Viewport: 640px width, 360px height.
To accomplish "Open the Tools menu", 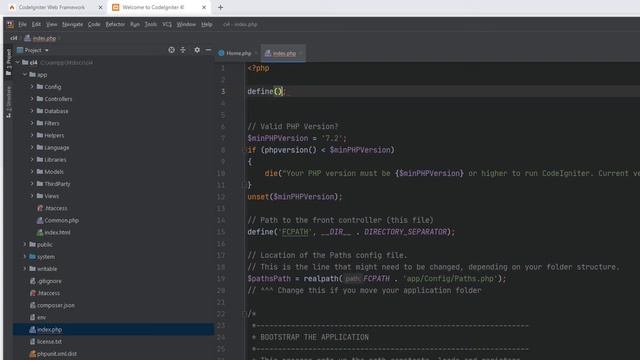I will coord(151,24).
